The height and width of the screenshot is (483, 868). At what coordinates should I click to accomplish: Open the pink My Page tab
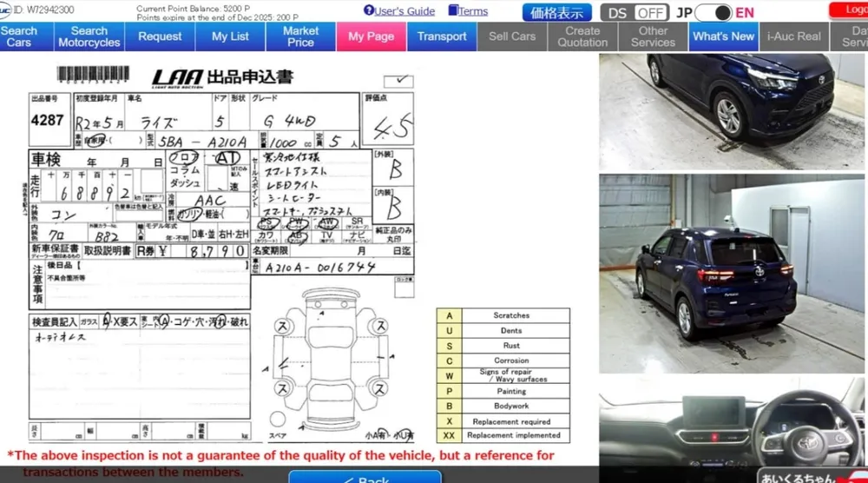pos(371,36)
